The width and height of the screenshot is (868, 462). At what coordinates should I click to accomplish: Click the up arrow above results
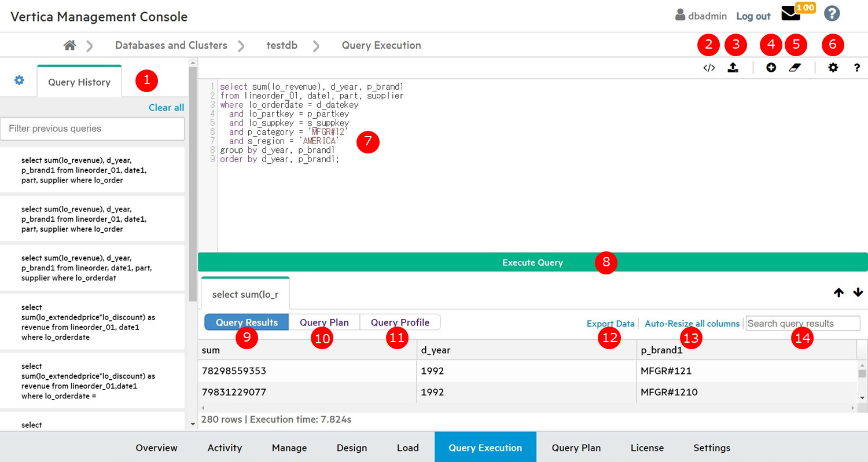[x=838, y=293]
